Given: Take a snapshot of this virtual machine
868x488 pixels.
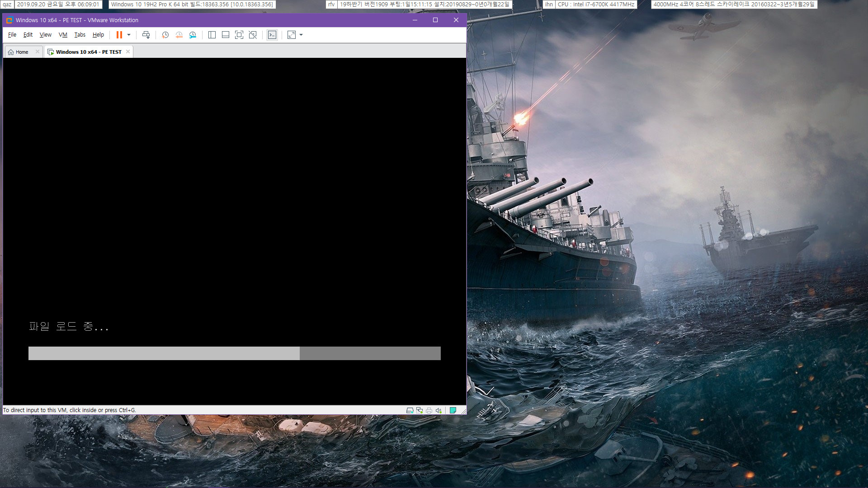Looking at the screenshot, I should pos(165,35).
